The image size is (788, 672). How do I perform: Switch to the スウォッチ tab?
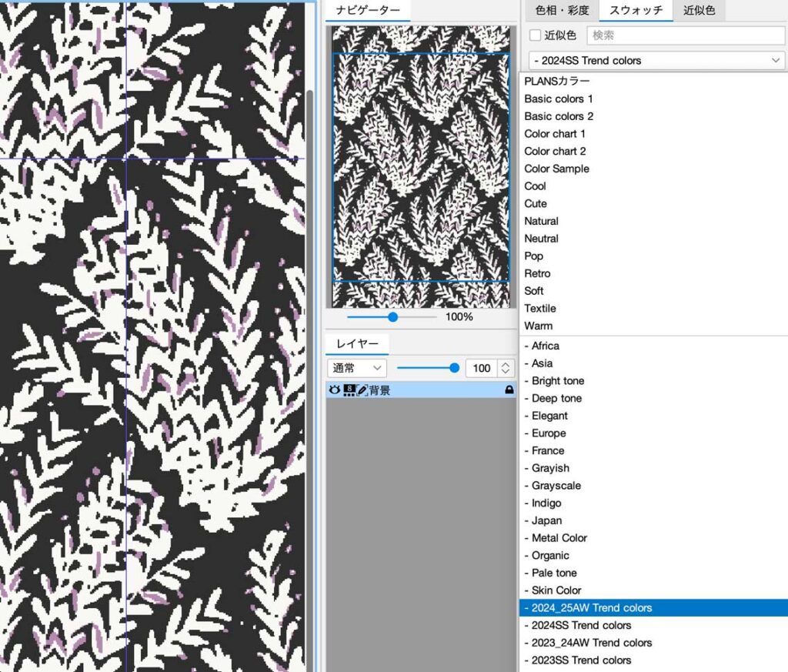coord(636,10)
